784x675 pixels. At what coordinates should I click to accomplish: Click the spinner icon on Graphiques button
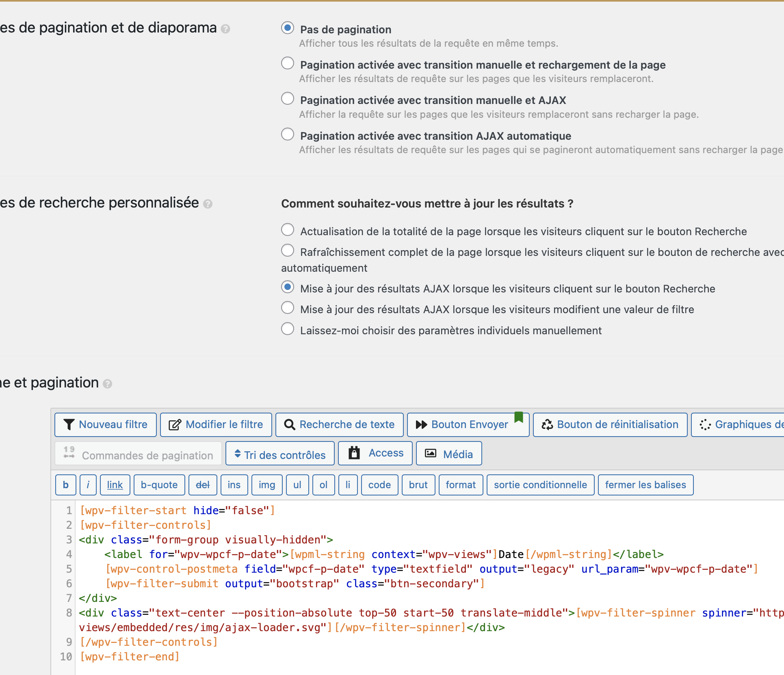[x=705, y=425]
